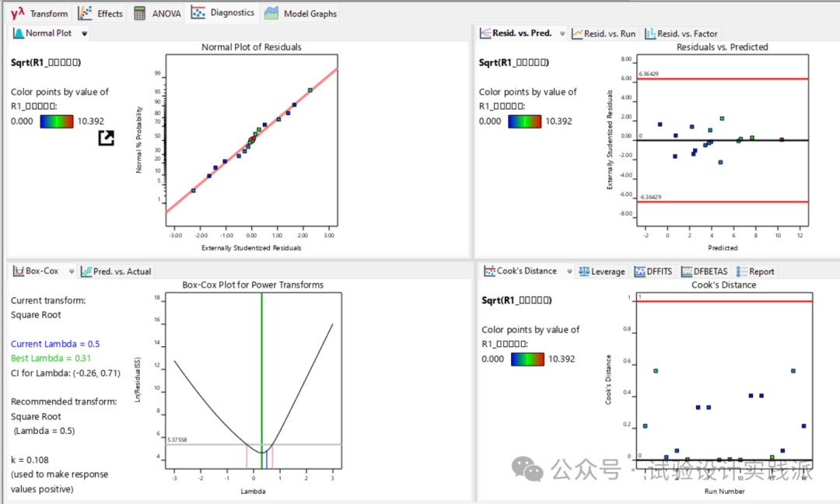Image resolution: width=840 pixels, height=504 pixels.
Task: Click the green Best Lambda line in Box-Cox plot
Action: [262, 373]
